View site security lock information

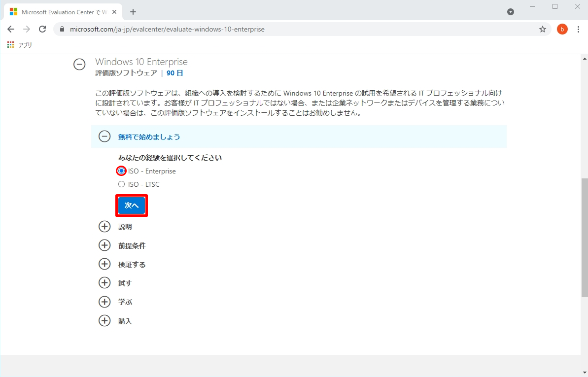(x=62, y=29)
